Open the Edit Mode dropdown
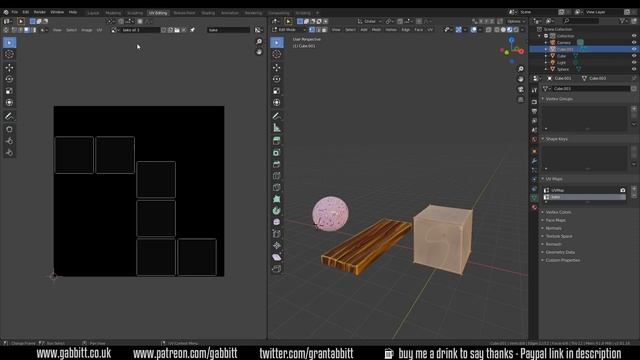Viewport: 640px width, 360px height. (289, 30)
